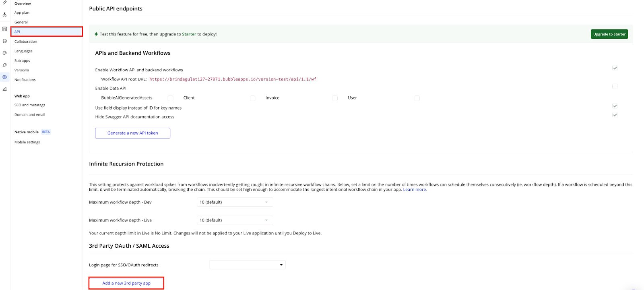Check the Invoice data type checkbox
644x290 pixels.
[x=334, y=98]
